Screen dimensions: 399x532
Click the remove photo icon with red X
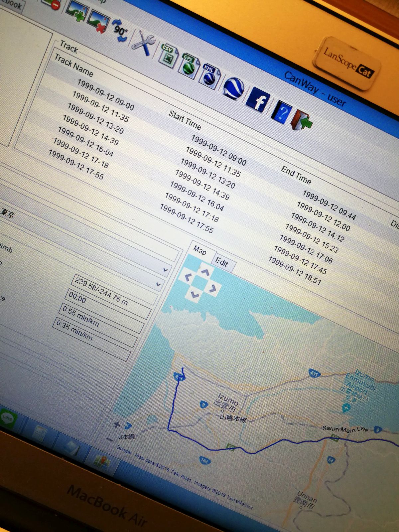(x=98, y=22)
